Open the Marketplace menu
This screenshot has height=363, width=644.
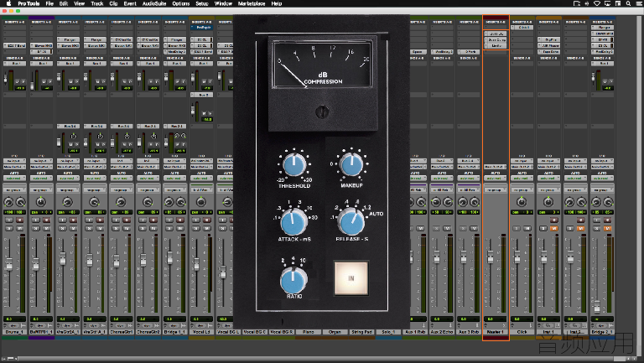coord(252,3)
